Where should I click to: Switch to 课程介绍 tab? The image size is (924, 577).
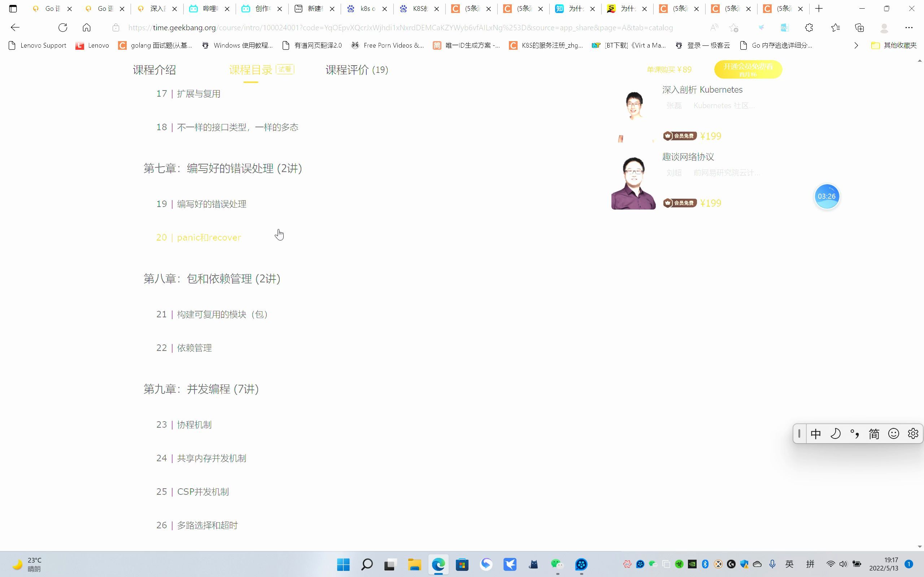tap(154, 70)
